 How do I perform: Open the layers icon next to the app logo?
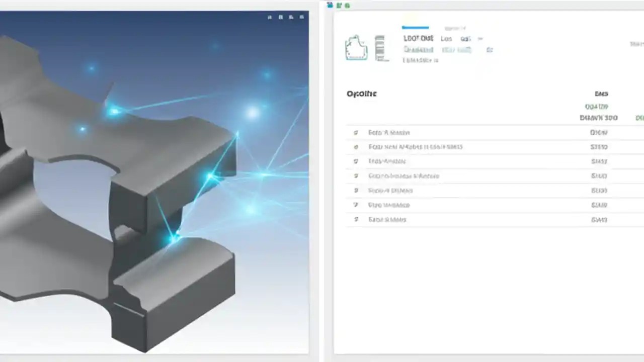(x=338, y=5)
